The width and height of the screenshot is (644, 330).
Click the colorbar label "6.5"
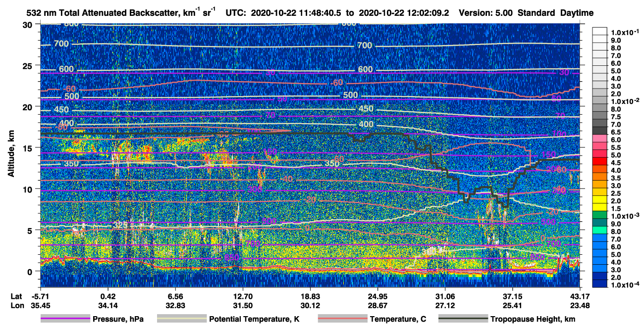[616, 132]
